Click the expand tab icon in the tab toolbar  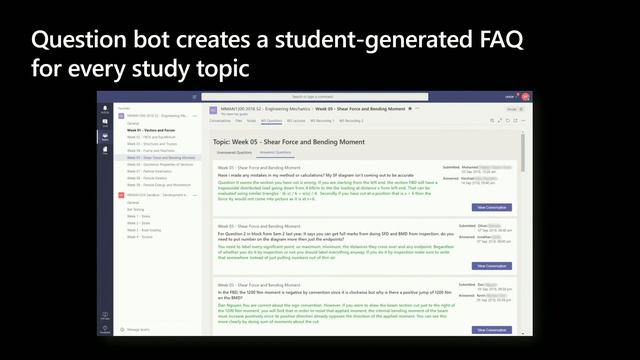point(500,121)
